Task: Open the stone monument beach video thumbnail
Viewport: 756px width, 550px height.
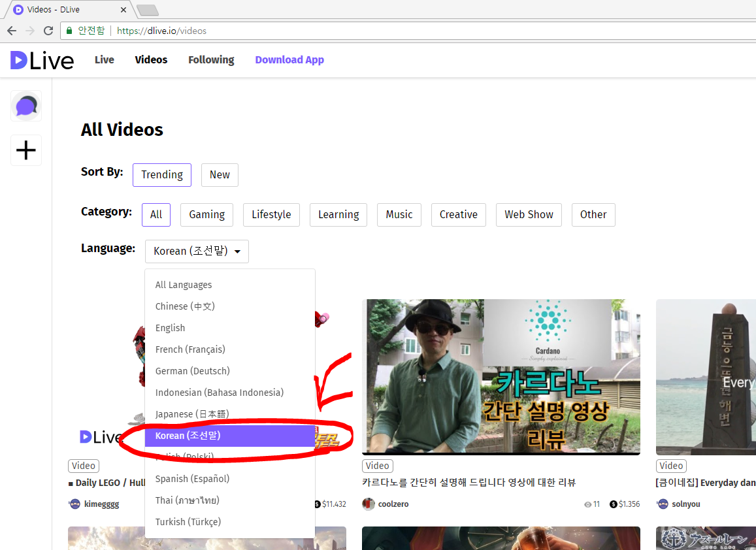Action: point(706,377)
